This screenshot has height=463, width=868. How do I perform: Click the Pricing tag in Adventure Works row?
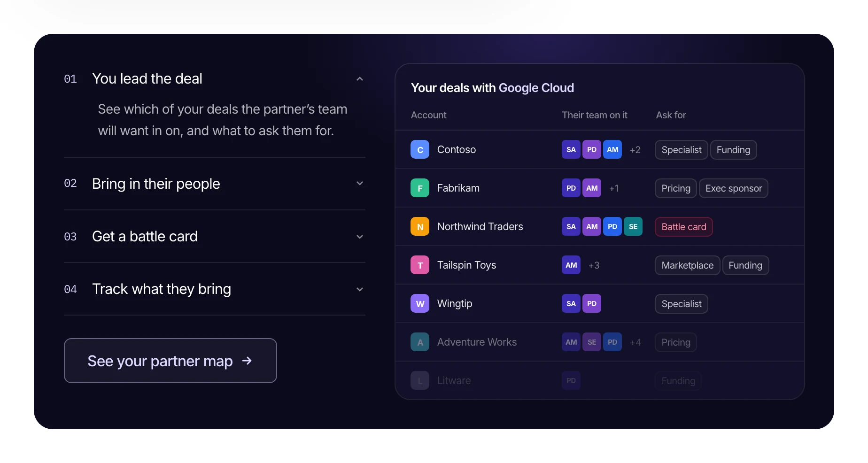click(676, 342)
